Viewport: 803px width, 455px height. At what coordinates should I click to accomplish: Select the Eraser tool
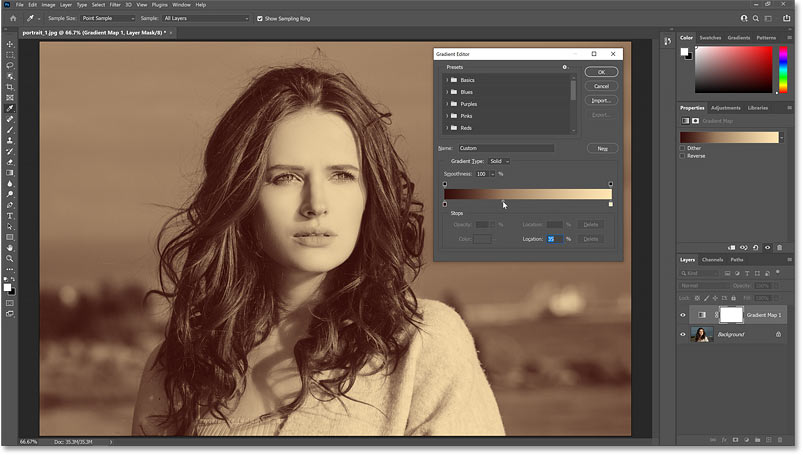tap(10, 162)
